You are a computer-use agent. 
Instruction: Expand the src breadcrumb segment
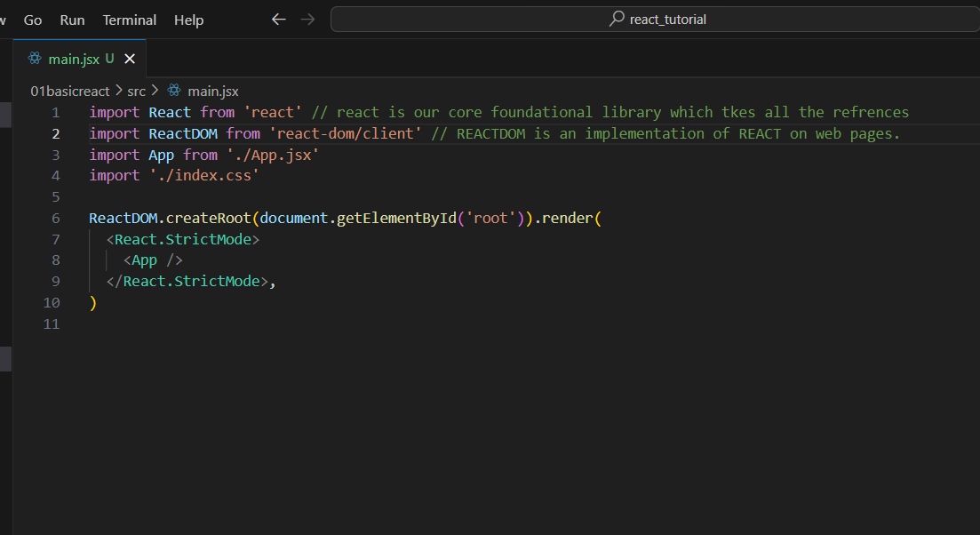[136, 92]
